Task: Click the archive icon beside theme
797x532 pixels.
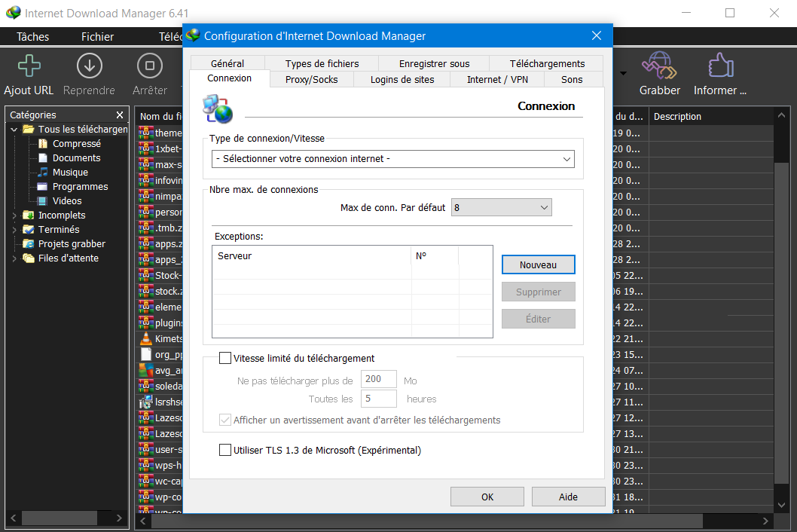Action: point(146,133)
